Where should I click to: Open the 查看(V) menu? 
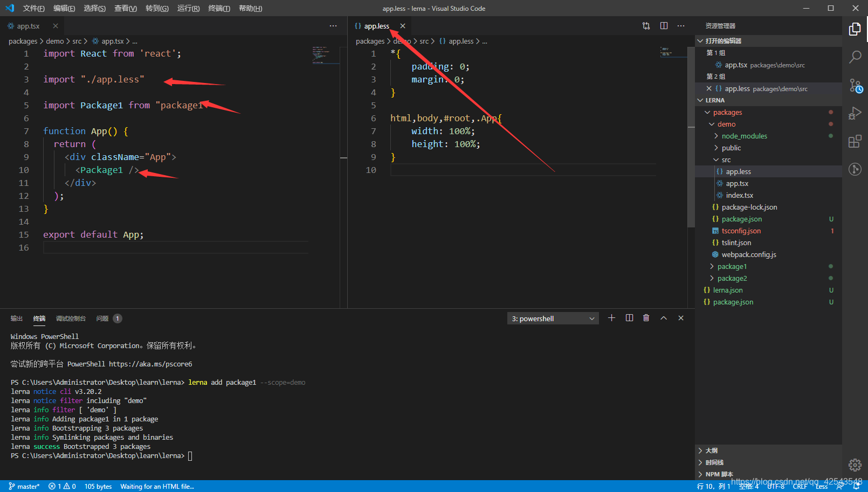(x=126, y=8)
